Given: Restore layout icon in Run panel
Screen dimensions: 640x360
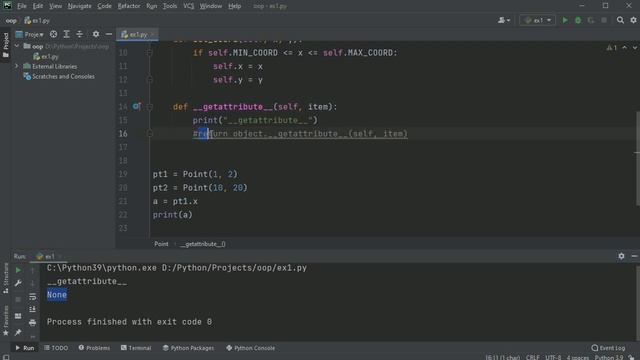Looking at the screenshot, I should coord(18,316).
